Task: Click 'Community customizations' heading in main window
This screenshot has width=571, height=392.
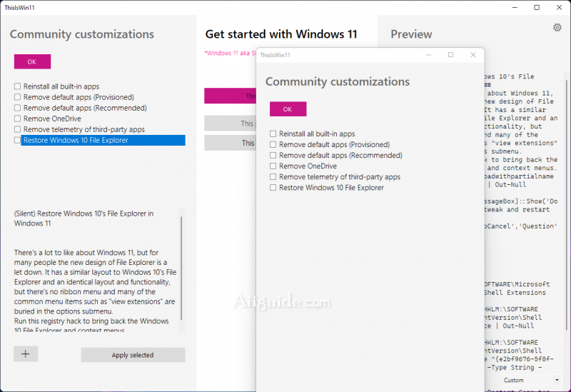Action: [82, 34]
